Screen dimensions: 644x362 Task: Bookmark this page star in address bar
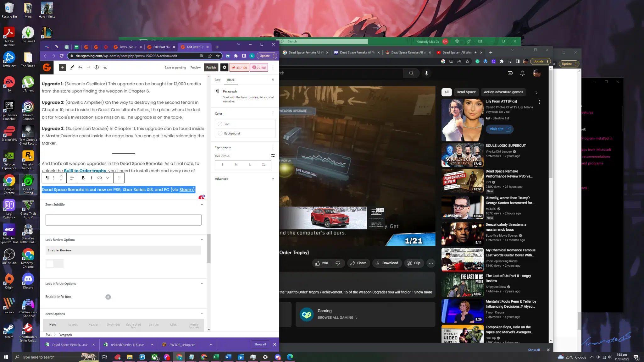tap(218, 56)
